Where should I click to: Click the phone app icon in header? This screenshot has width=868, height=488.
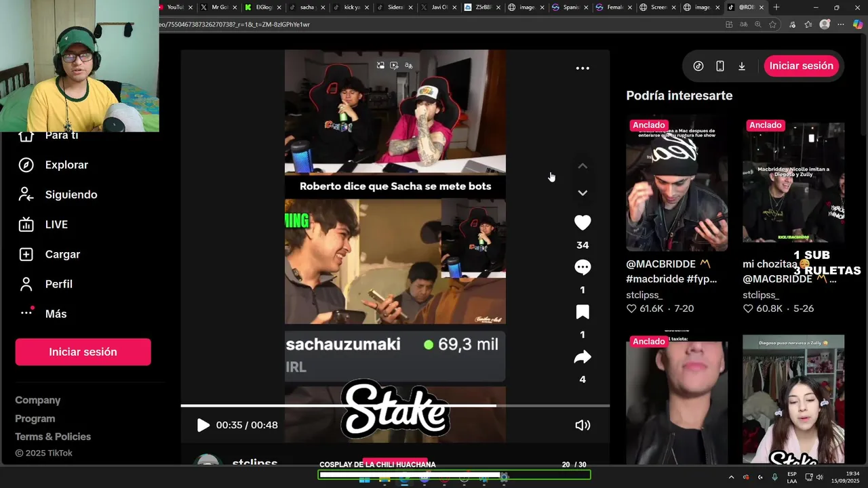pos(720,66)
